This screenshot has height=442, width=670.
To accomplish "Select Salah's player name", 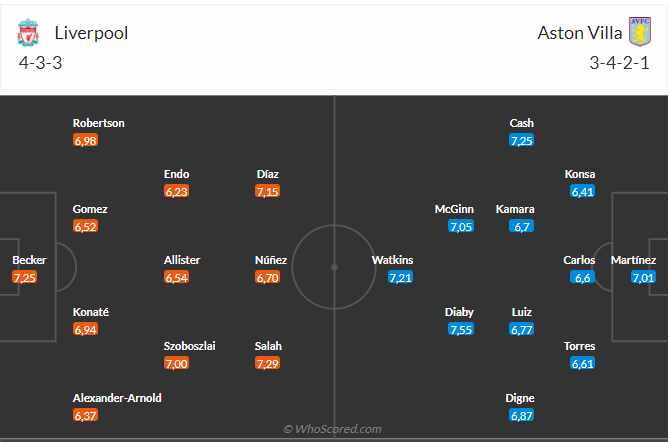I will (268, 346).
